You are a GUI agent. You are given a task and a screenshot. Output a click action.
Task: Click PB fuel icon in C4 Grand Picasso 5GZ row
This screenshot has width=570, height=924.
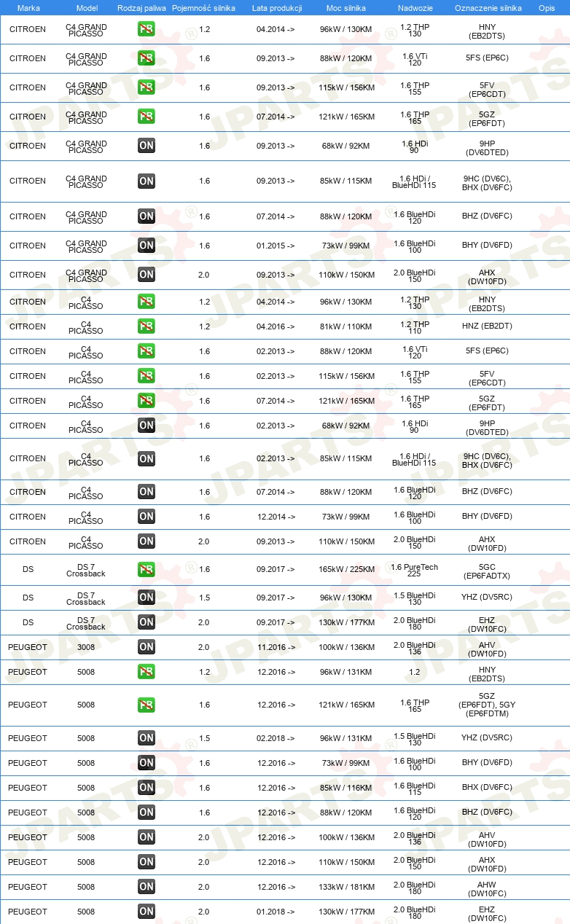pos(147,117)
